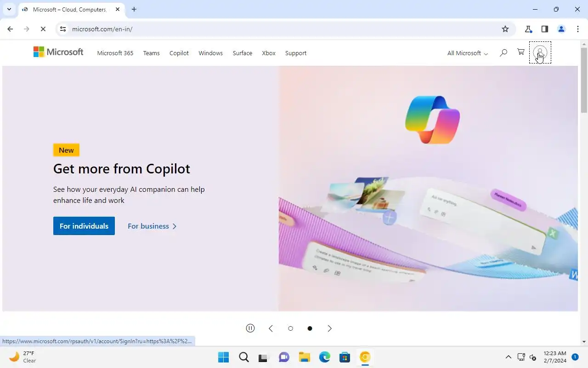Launch the Chat app from taskbar
The width and height of the screenshot is (588, 368).
click(x=284, y=357)
